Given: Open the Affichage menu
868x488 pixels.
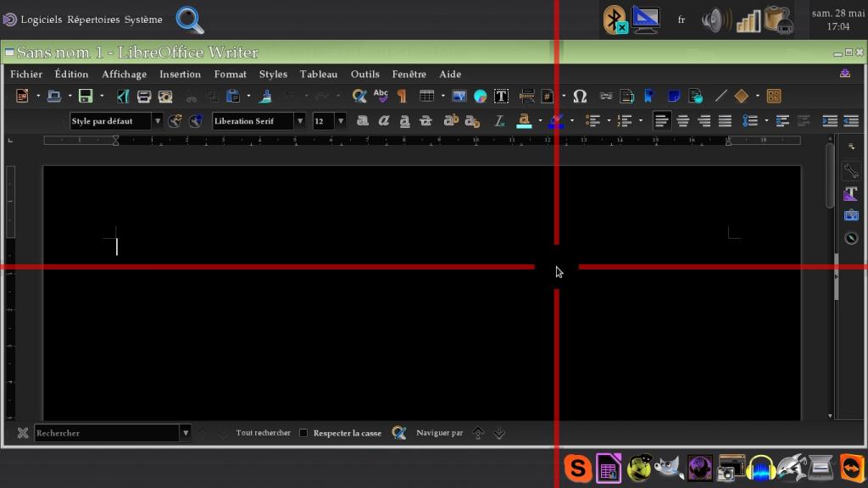Looking at the screenshot, I should click(124, 75).
